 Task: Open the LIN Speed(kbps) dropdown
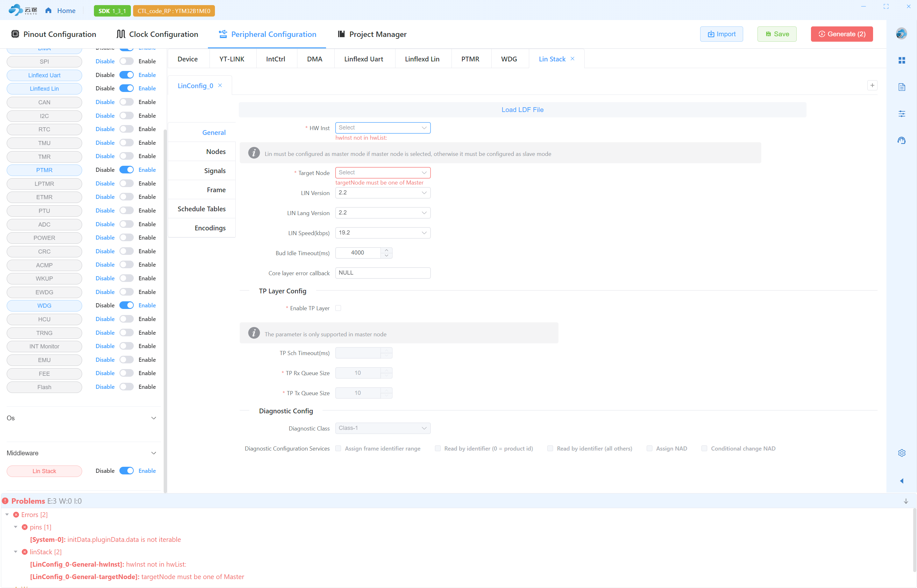pos(382,233)
